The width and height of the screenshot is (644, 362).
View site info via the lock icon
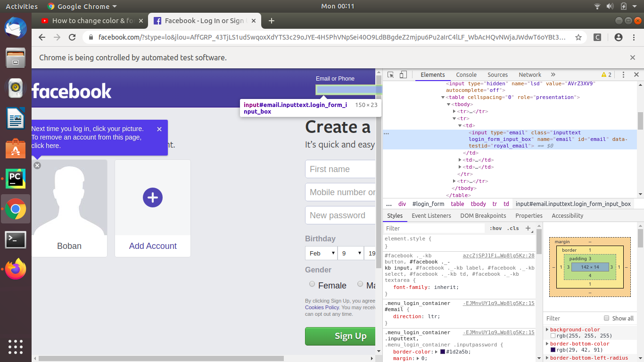coord(91,37)
